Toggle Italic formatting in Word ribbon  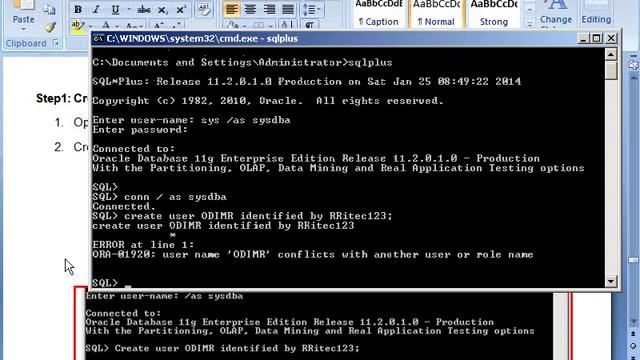pyautogui.click(x=96, y=9)
